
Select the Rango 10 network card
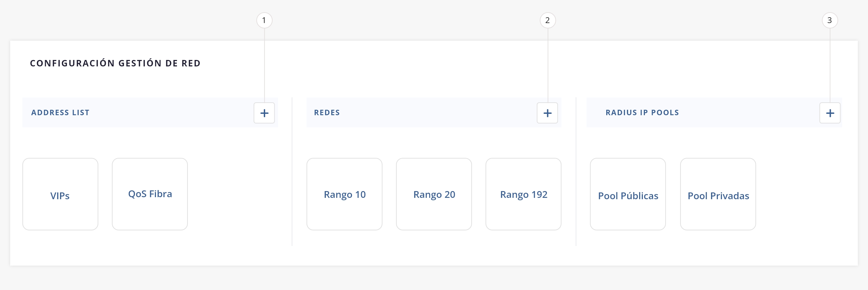click(x=344, y=194)
